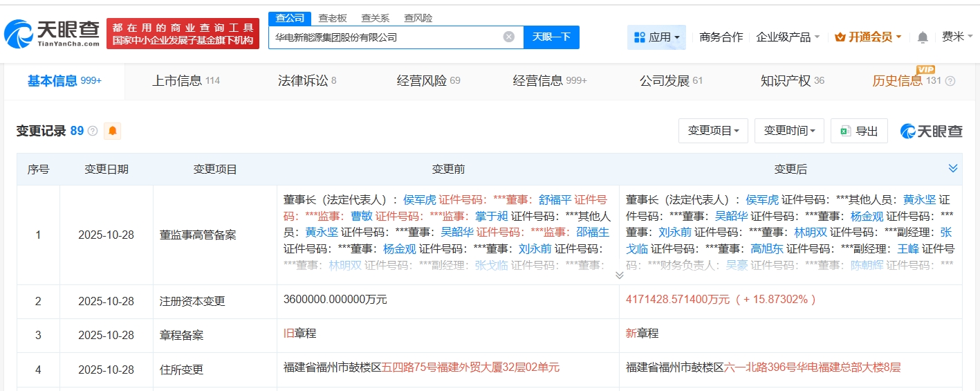Clear the search box with X icon
Image resolution: width=980 pixels, height=391 pixels.
click(508, 37)
